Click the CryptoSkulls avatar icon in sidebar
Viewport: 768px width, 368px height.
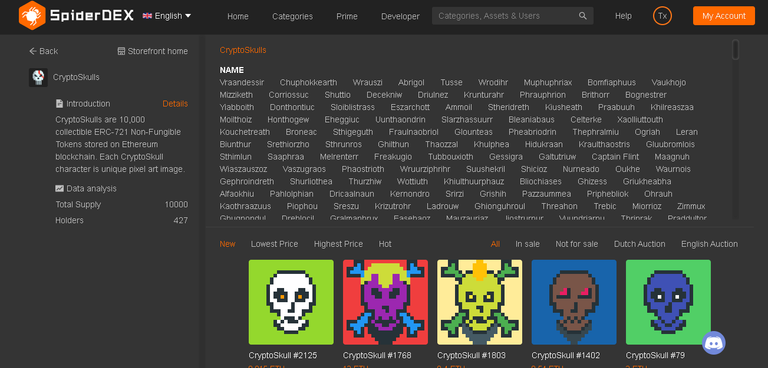tap(38, 77)
